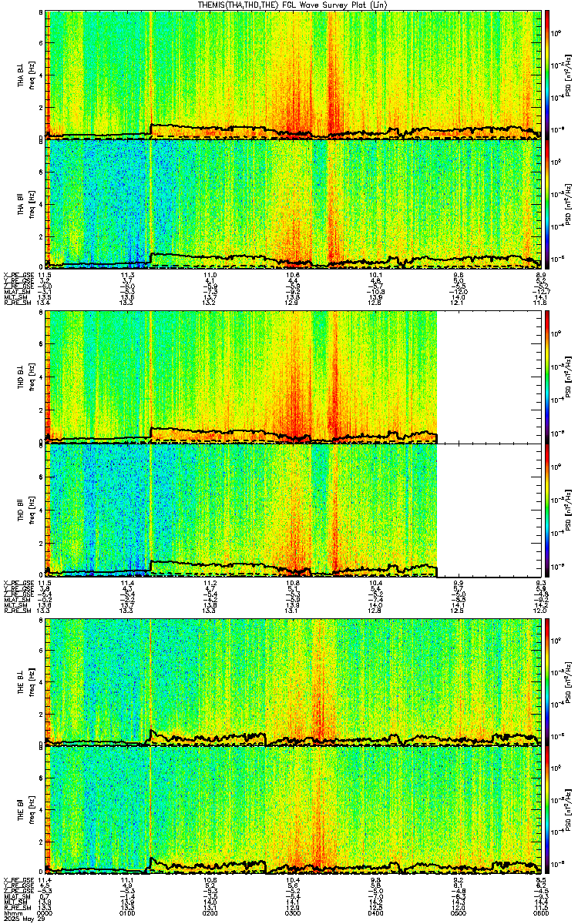Screen dimensions: 578x924
Task: Click the THE B⊥ spectrogram panel
Action: (x=294, y=681)
